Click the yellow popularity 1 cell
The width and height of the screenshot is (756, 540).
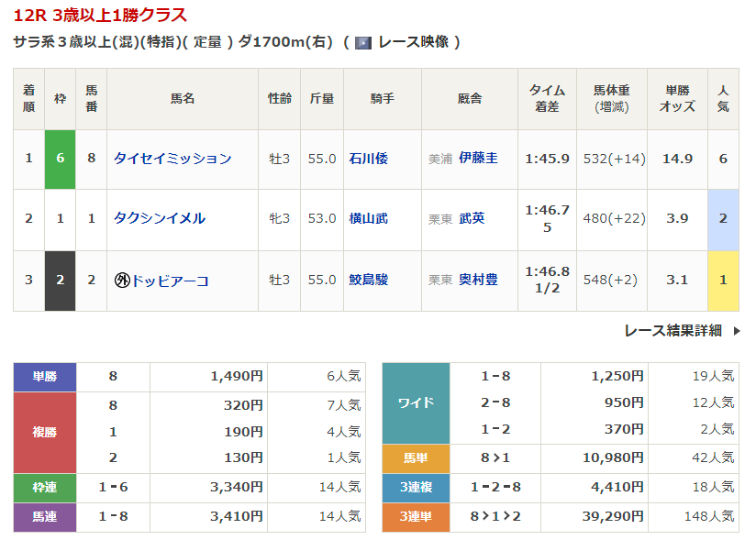tap(723, 281)
